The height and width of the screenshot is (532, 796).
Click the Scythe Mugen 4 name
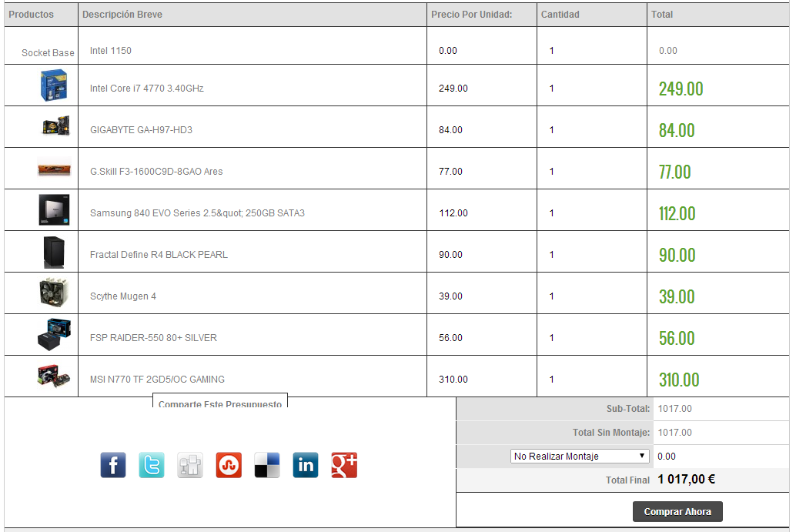point(123,296)
